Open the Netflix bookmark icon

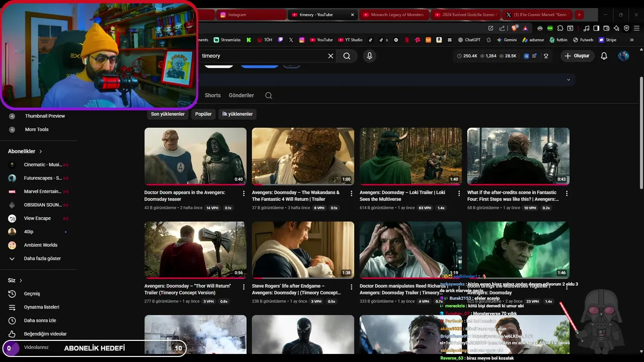click(407, 40)
